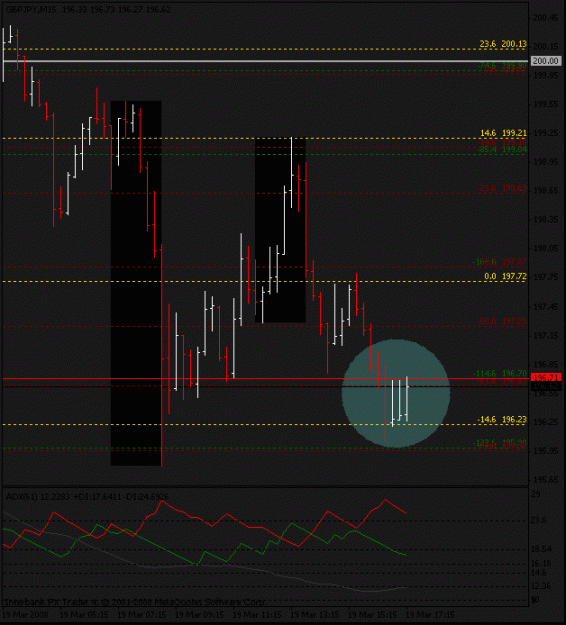Click the "19 Mar 11:15" time label

coord(257,615)
